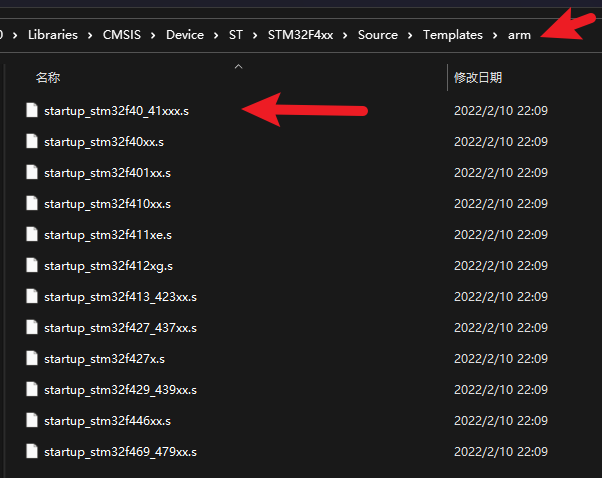The height and width of the screenshot is (478, 602).
Task: Sort by 名称 column header
Action: pyautogui.click(x=48, y=78)
